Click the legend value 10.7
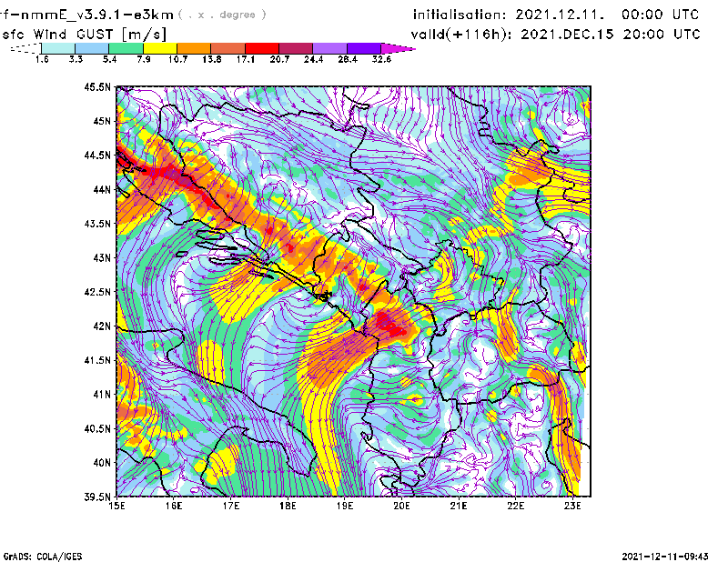 point(177,59)
